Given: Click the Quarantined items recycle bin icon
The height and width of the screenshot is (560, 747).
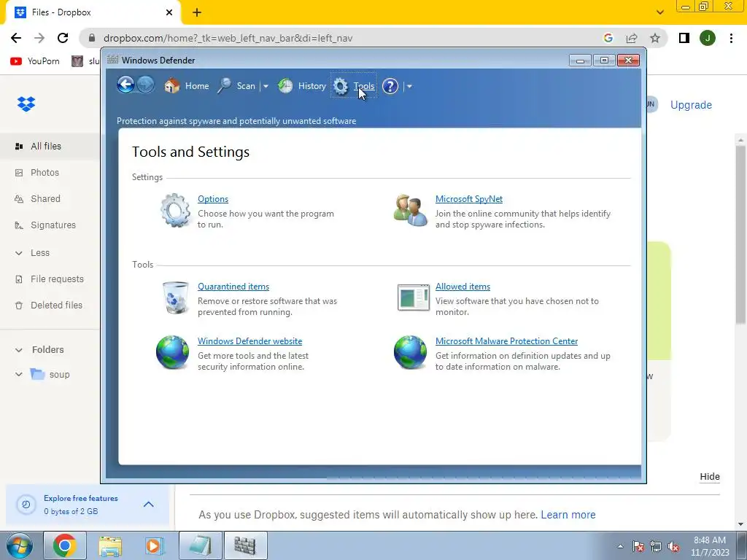Looking at the screenshot, I should point(175,297).
